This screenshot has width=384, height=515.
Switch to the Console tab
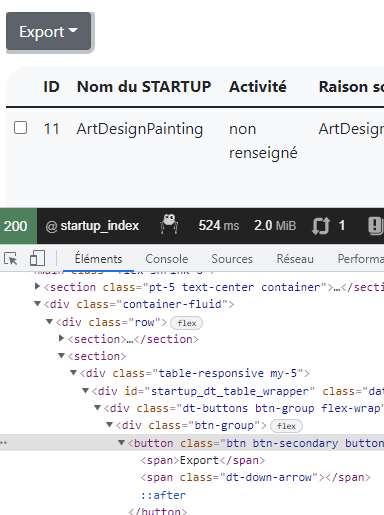coord(167,259)
